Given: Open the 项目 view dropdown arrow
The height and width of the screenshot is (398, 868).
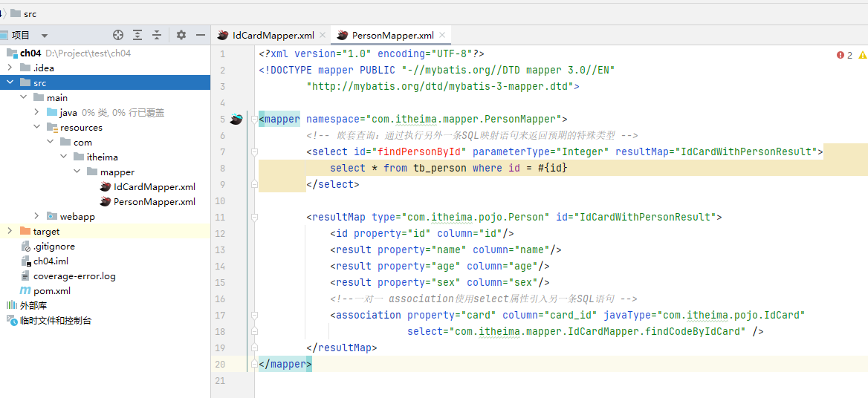Looking at the screenshot, I should tap(45, 36).
